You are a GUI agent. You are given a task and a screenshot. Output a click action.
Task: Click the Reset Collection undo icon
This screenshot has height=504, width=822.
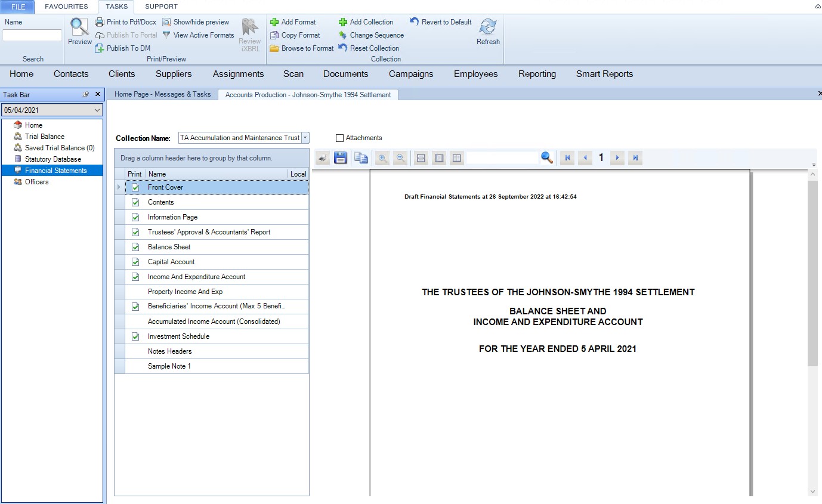tap(343, 48)
